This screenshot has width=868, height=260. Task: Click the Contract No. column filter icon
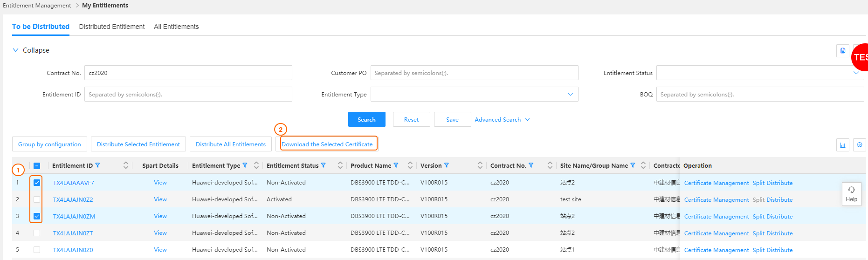coord(531,165)
